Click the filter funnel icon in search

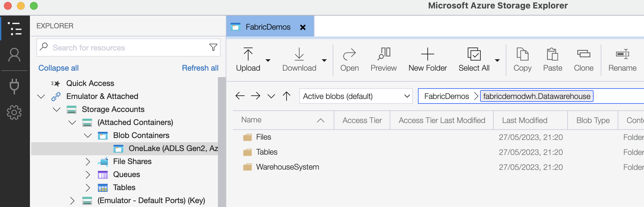(213, 48)
